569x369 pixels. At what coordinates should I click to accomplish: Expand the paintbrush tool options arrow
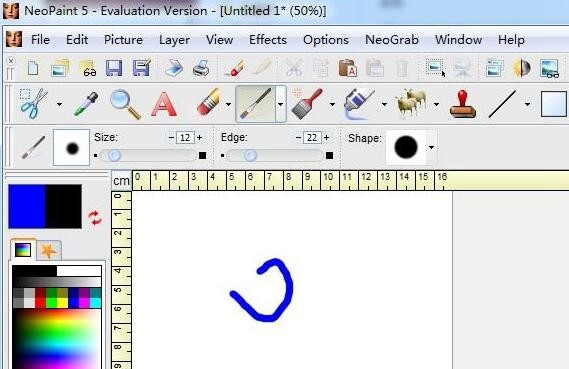(x=281, y=104)
